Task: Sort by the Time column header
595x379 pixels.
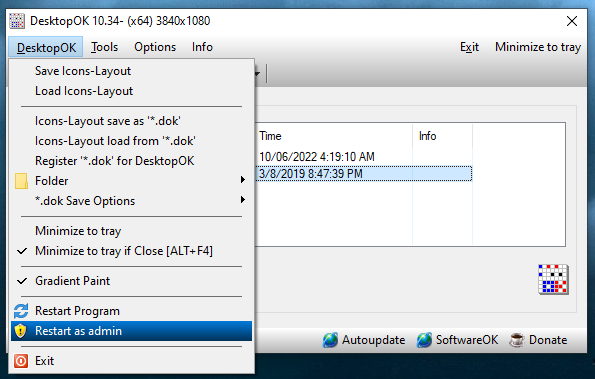Action: coord(334,136)
